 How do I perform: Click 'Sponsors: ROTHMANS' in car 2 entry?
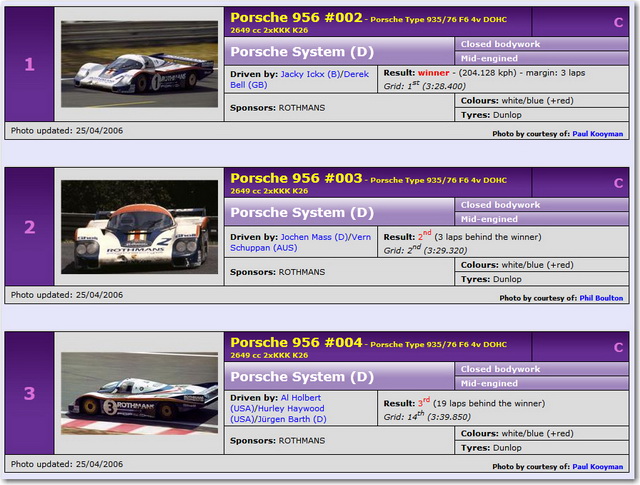point(278,272)
